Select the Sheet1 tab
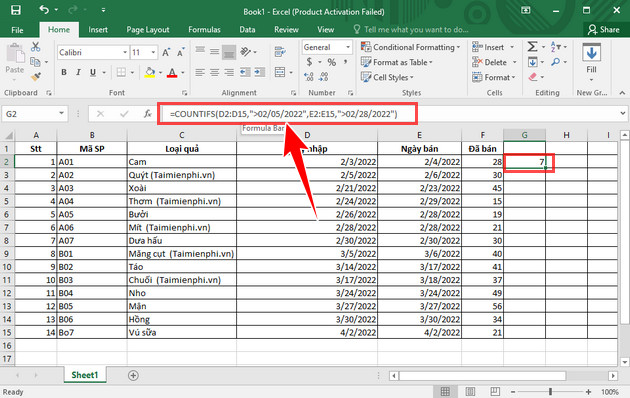Viewport: 630px width, 398px height. 85,375
